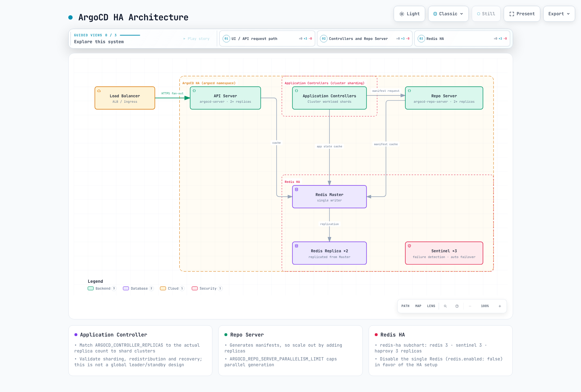
Task: Click the 'HTTPS fan-out' edge label
Action: click(172, 94)
